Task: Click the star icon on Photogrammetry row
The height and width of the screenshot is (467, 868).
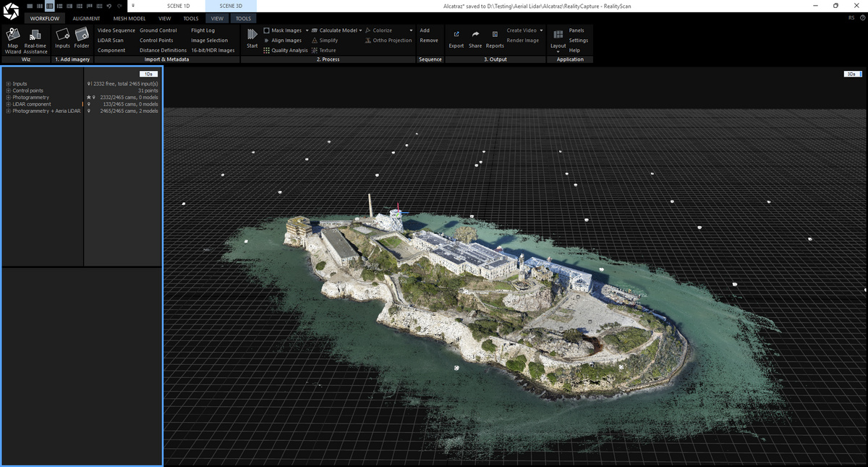Action: click(88, 97)
